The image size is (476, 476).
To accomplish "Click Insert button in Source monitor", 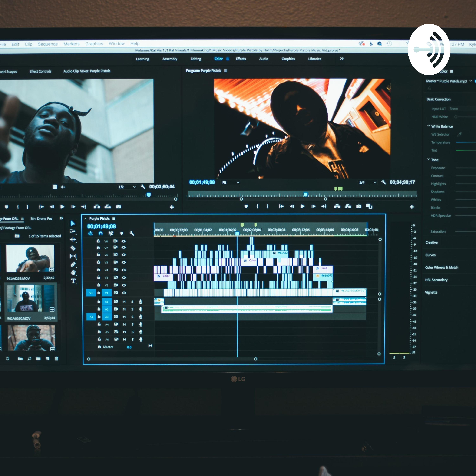I will tap(97, 207).
